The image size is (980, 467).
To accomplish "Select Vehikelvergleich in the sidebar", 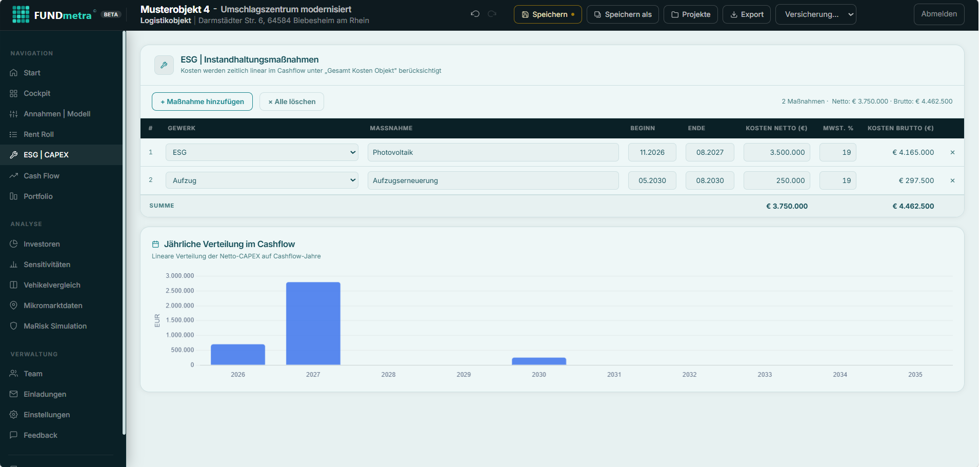I will [62, 285].
